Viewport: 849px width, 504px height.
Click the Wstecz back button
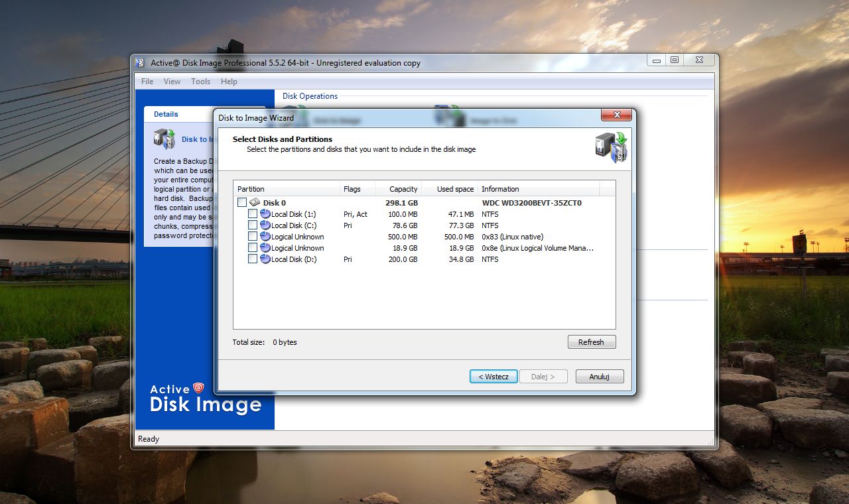[x=493, y=377]
